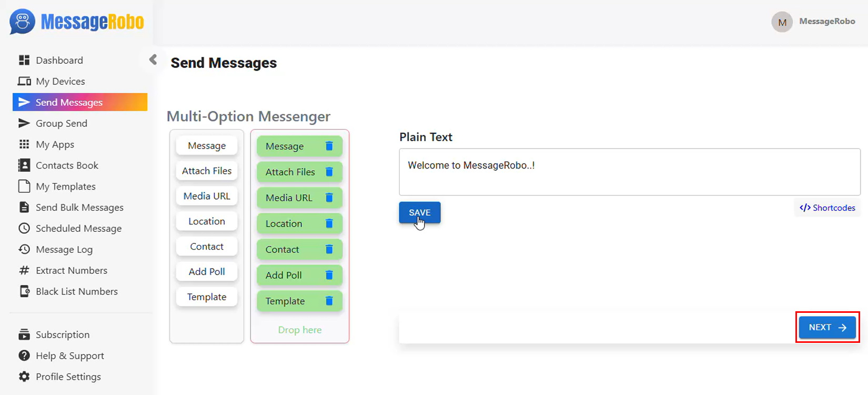
Task: Click the Black List Numbers phone icon
Action: 24,291
